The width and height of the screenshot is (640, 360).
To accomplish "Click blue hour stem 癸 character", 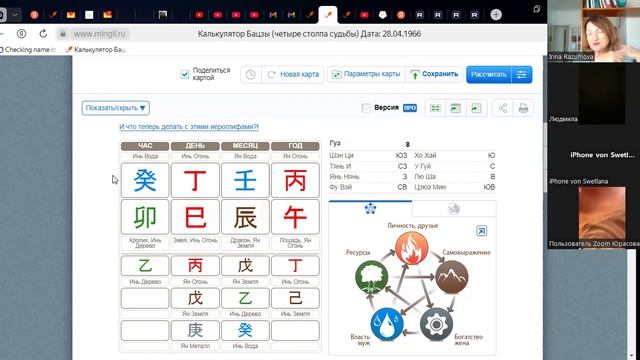I will pos(145,180).
